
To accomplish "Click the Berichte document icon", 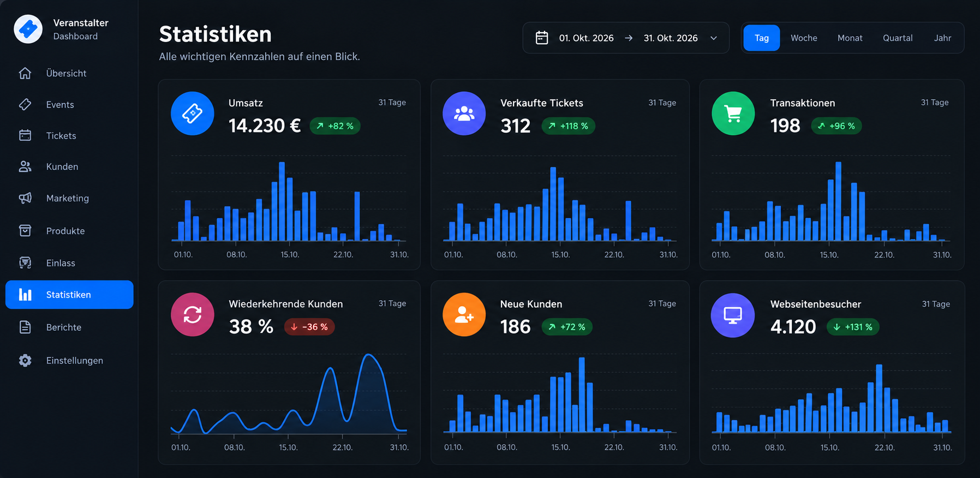I will coord(25,327).
